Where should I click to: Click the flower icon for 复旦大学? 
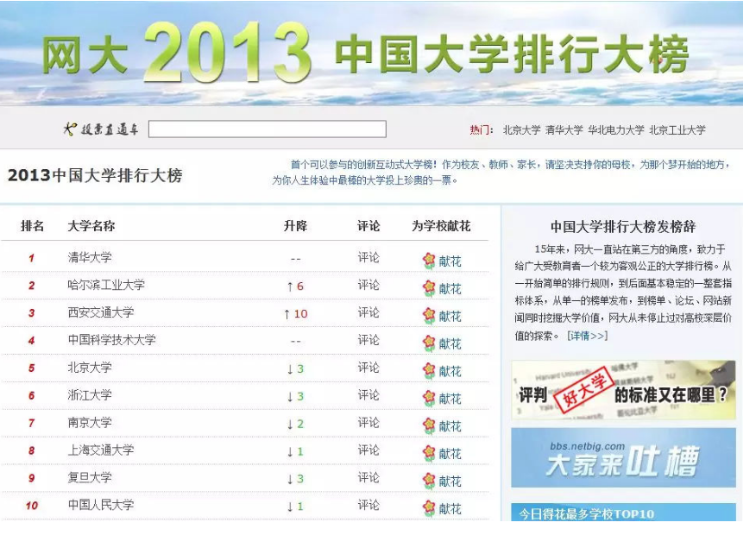click(429, 481)
